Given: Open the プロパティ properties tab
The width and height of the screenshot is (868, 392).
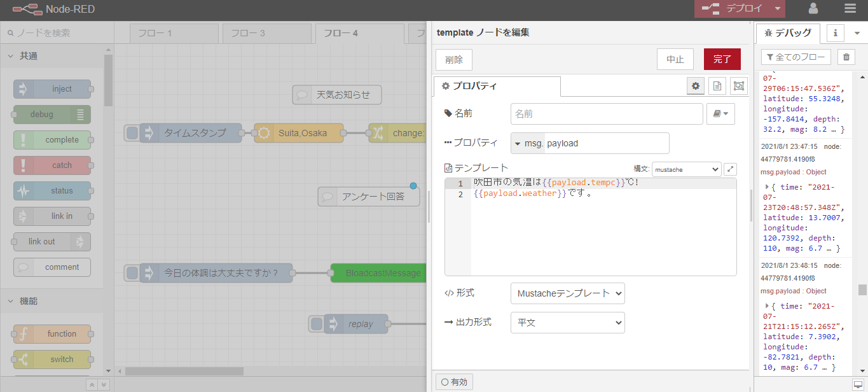Looking at the screenshot, I should (x=497, y=86).
